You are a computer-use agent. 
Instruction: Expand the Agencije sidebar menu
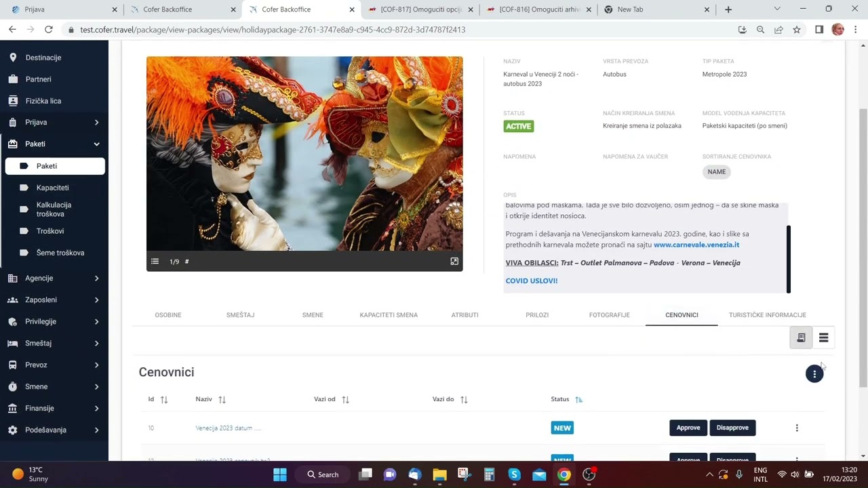54,279
